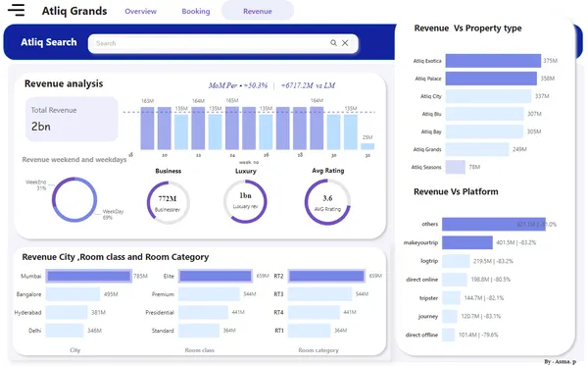This screenshot has width=588, height=366.
Task: Click the 25M weekly revenue bar
Action: [367, 146]
